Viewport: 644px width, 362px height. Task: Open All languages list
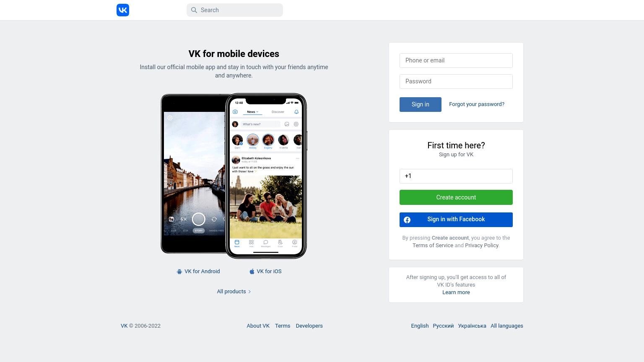[507, 326]
